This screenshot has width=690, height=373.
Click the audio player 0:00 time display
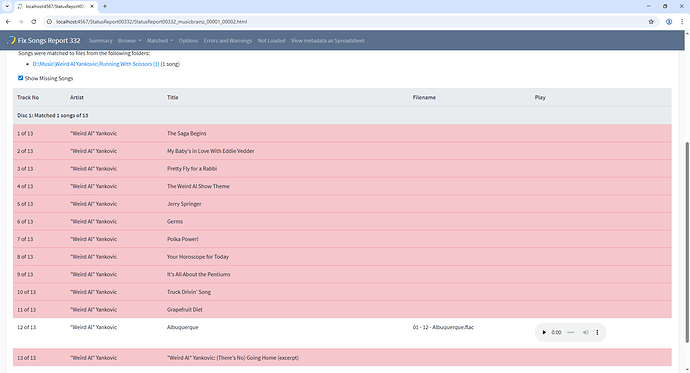pos(556,333)
